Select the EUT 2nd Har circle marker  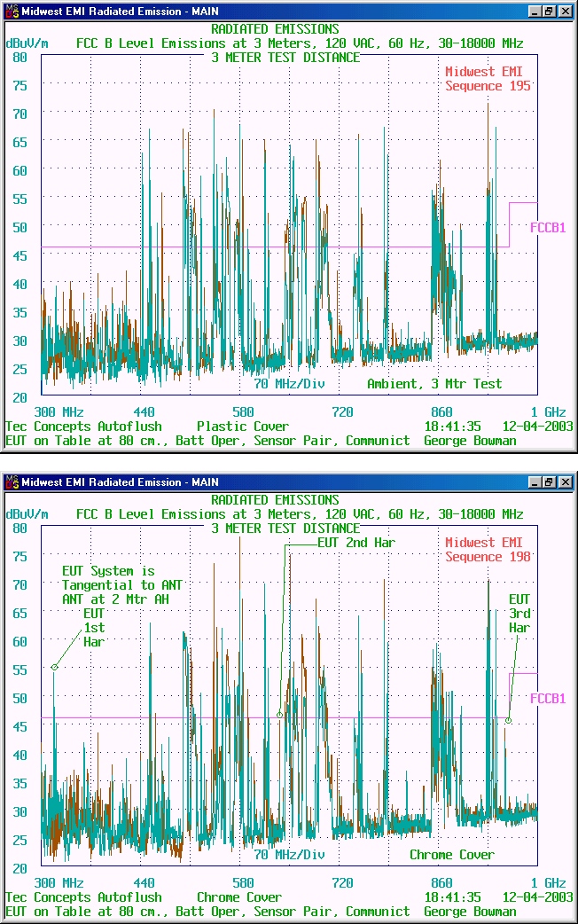279,715
